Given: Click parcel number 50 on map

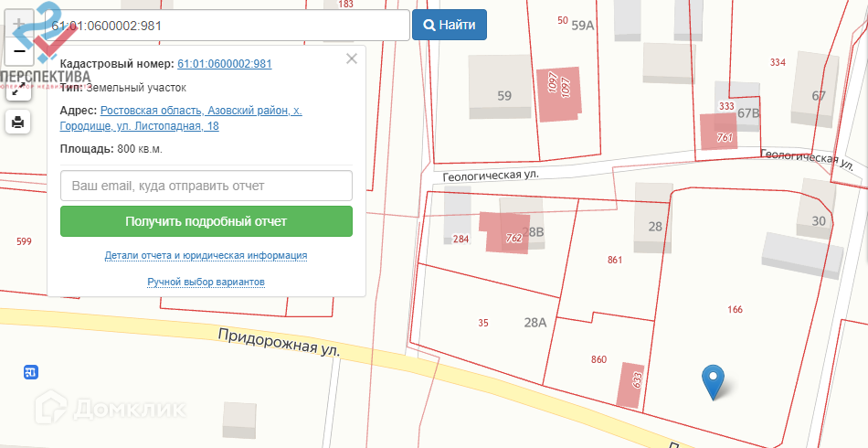Looking at the screenshot, I should pyautogui.click(x=563, y=20).
